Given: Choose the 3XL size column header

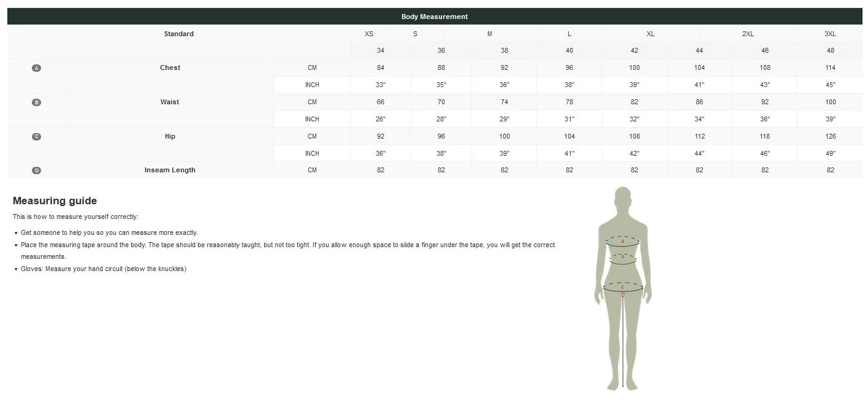Looking at the screenshot, I should coord(830,34).
